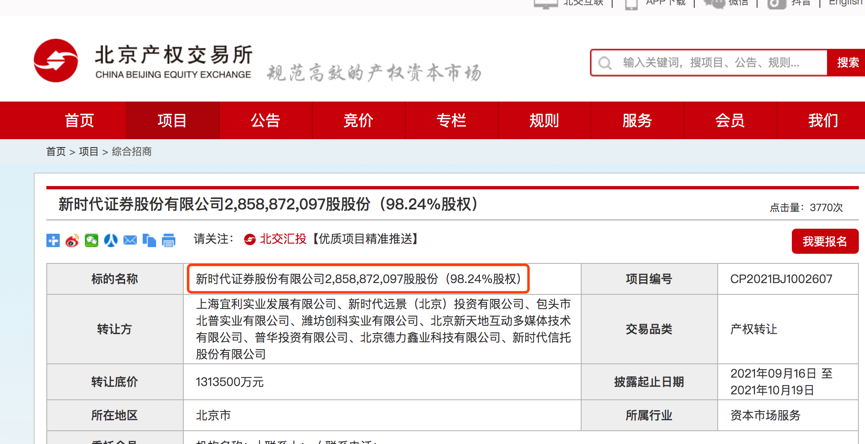The width and height of the screenshot is (865, 444).
Task: Share the listing to Weibo
Action: (72, 240)
